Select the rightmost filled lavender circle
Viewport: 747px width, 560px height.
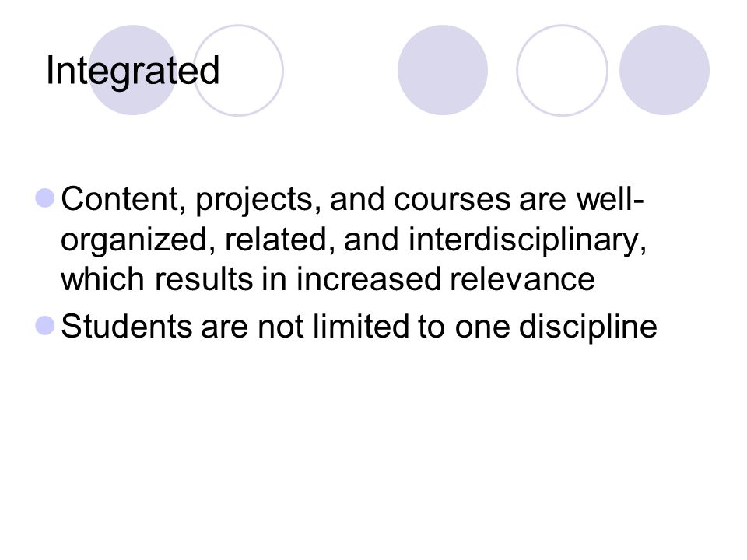(x=664, y=70)
